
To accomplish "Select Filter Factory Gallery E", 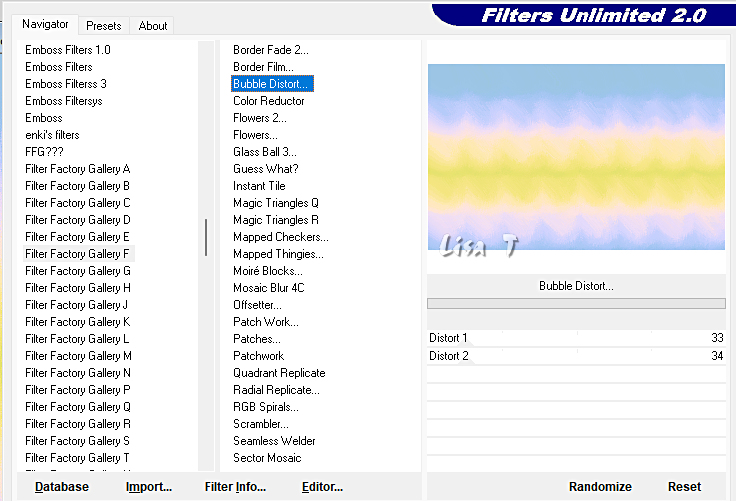I will pyautogui.click(x=77, y=237).
